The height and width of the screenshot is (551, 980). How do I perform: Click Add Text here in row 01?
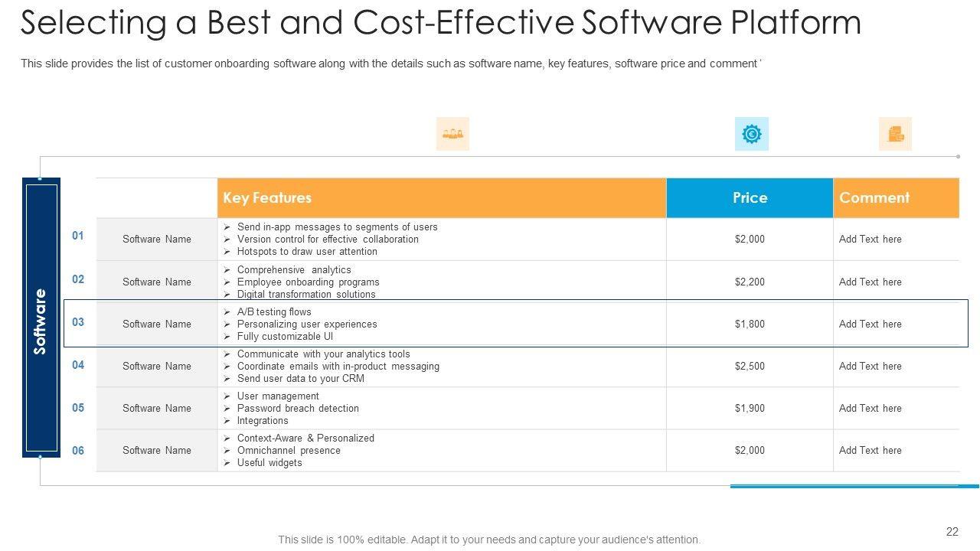[x=871, y=239]
